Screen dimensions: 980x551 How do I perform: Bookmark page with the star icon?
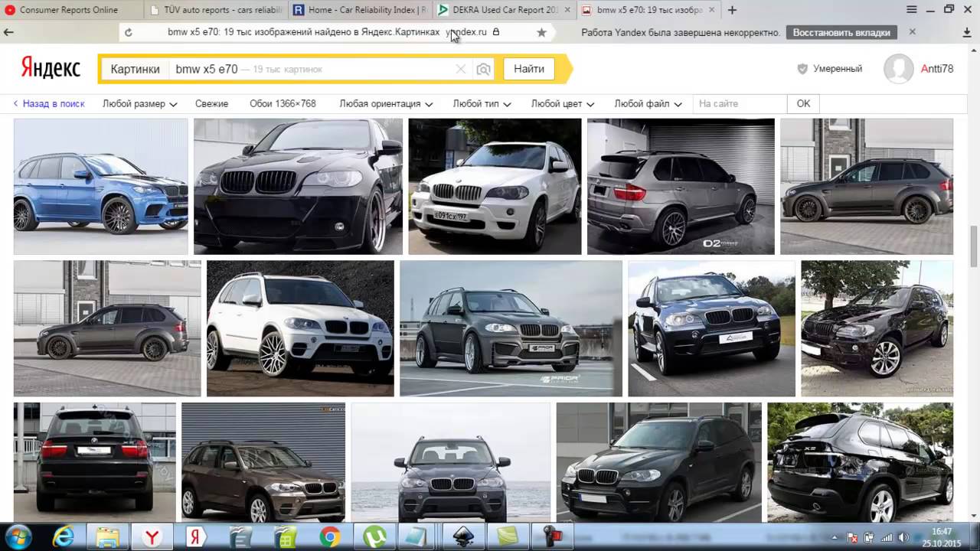(x=541, y=32)
